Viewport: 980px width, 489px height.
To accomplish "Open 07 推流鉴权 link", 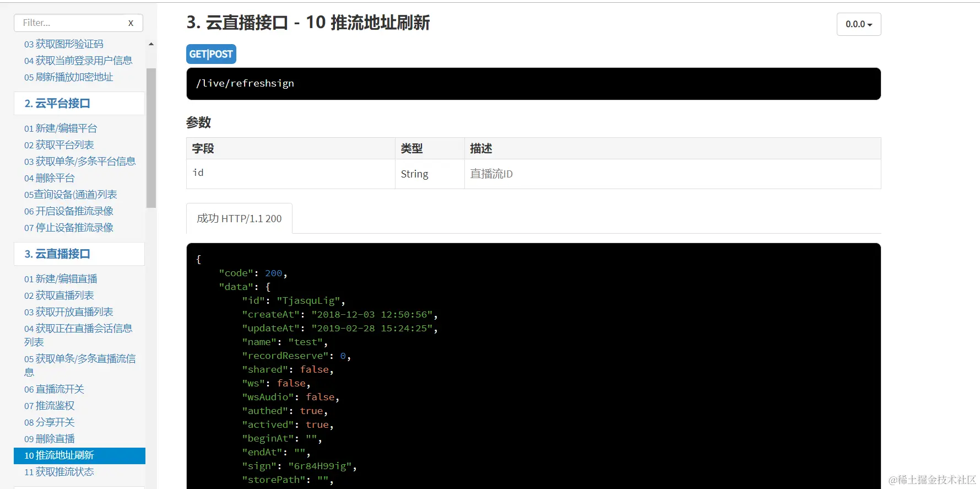I will 50,406.
